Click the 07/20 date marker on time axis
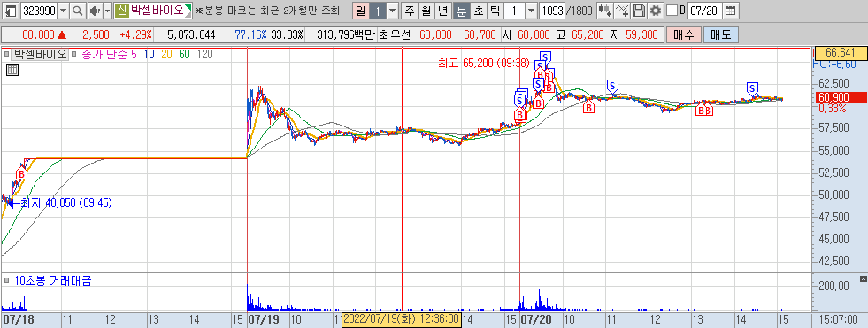The width and height of the screenshot is (868, 328). click(536, 319)
